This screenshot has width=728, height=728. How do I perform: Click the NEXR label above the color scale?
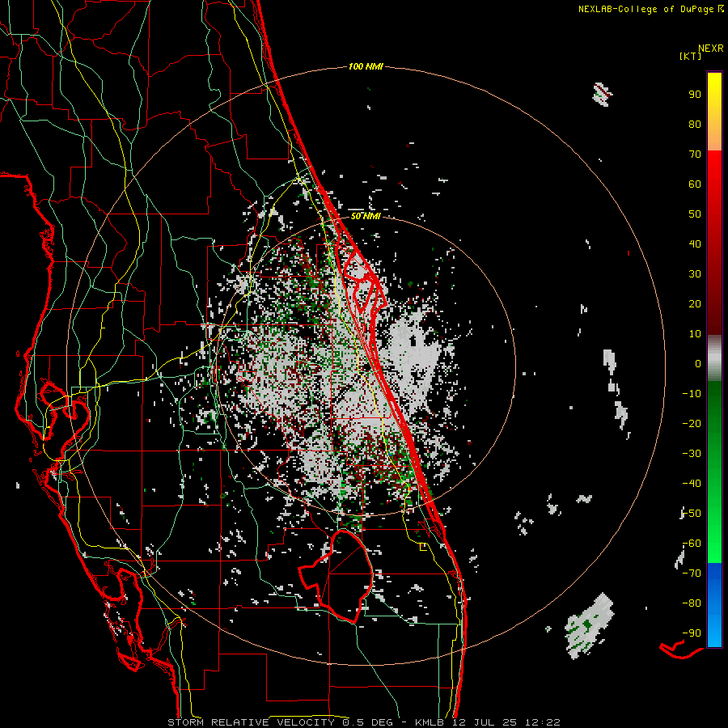(710, 48)
